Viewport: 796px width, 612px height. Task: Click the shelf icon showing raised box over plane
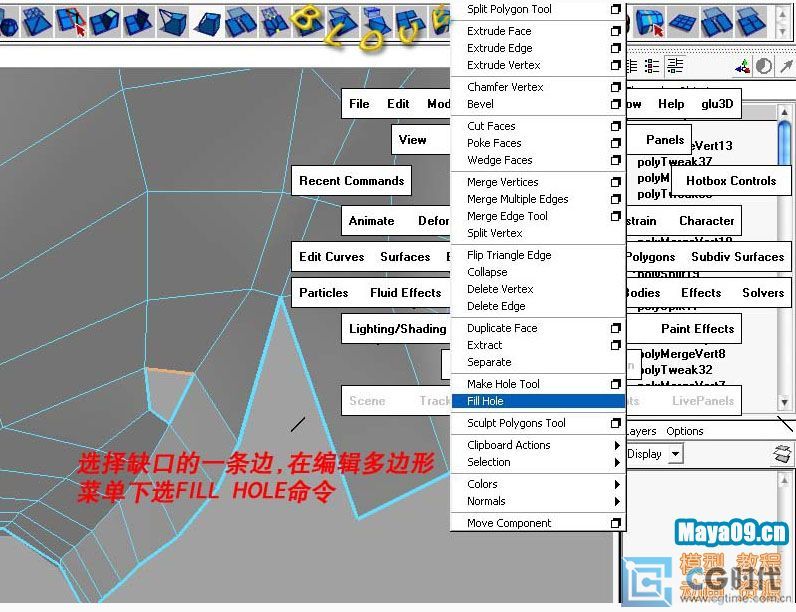377,21
